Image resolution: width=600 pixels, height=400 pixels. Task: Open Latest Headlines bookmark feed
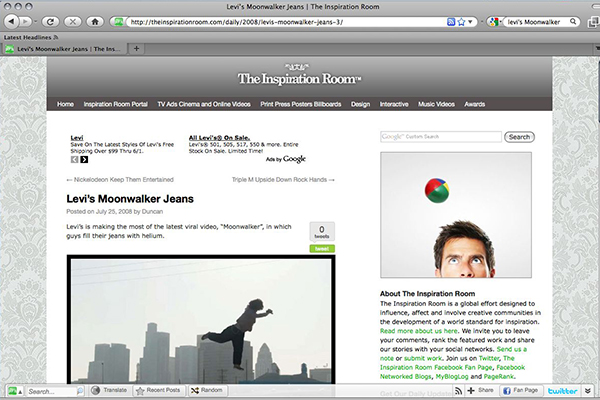tap(31, 38)
